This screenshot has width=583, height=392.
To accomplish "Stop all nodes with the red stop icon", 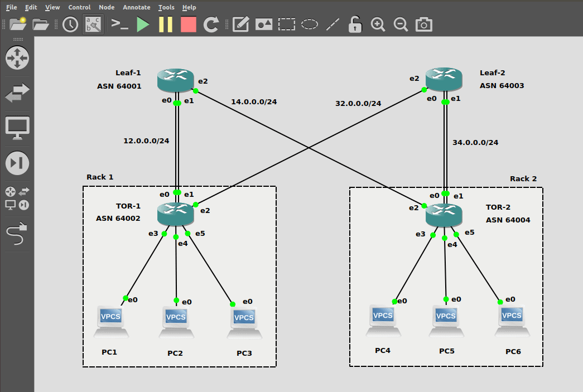I will [x=188, y=24].
